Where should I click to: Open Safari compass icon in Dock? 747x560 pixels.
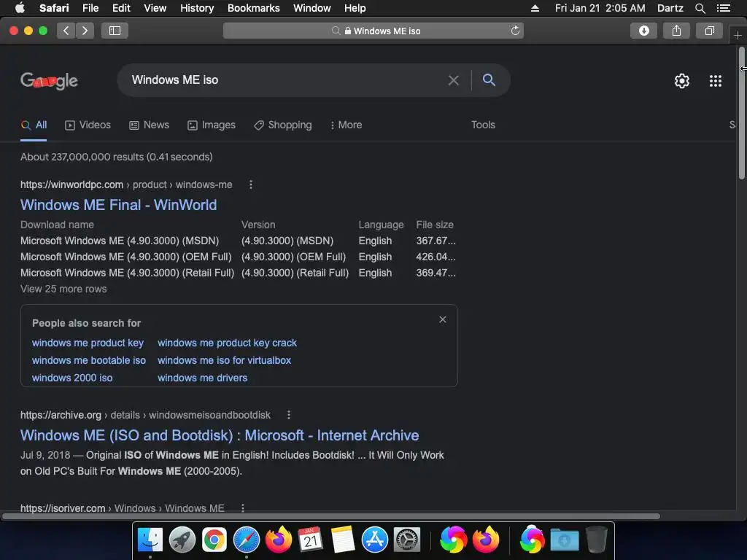coord(247,540)
